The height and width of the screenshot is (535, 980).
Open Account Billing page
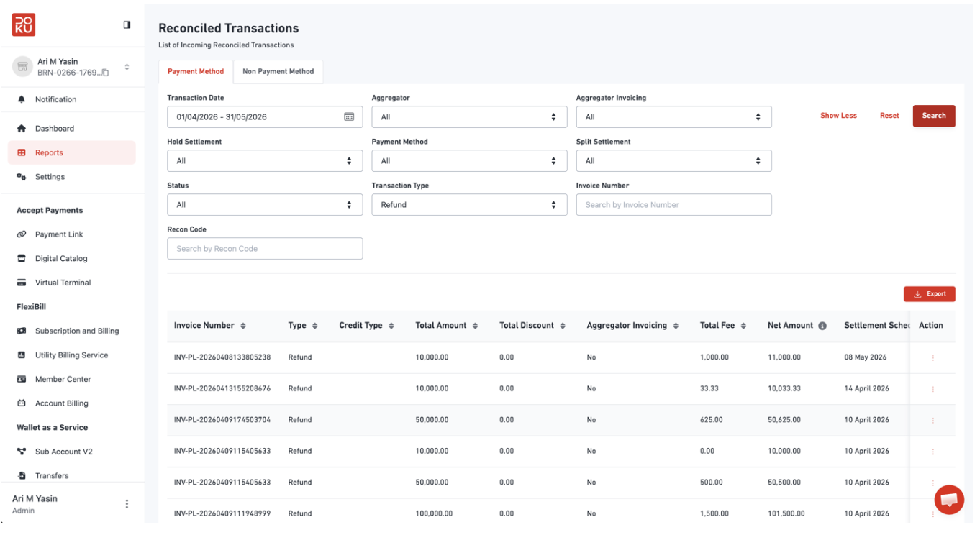[x=61, y=403]
